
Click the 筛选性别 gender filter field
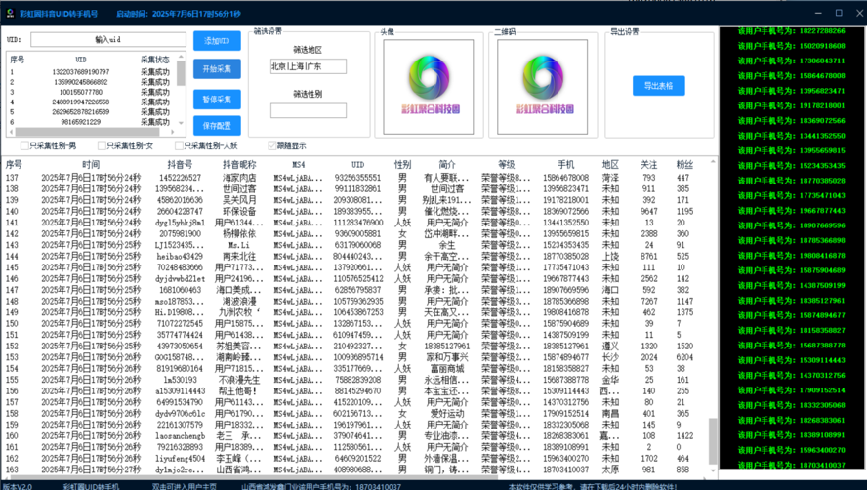click(x=308, y=111)
